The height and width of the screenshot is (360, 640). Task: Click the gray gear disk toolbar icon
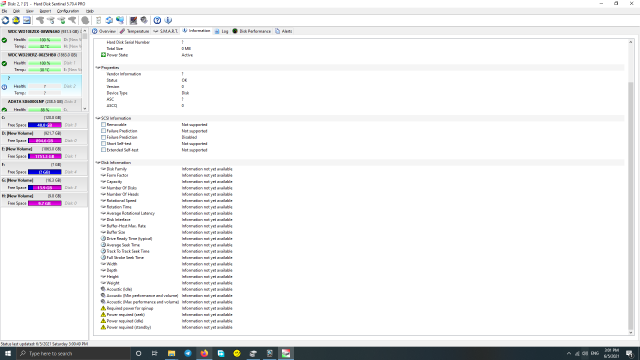coord(144,20)
